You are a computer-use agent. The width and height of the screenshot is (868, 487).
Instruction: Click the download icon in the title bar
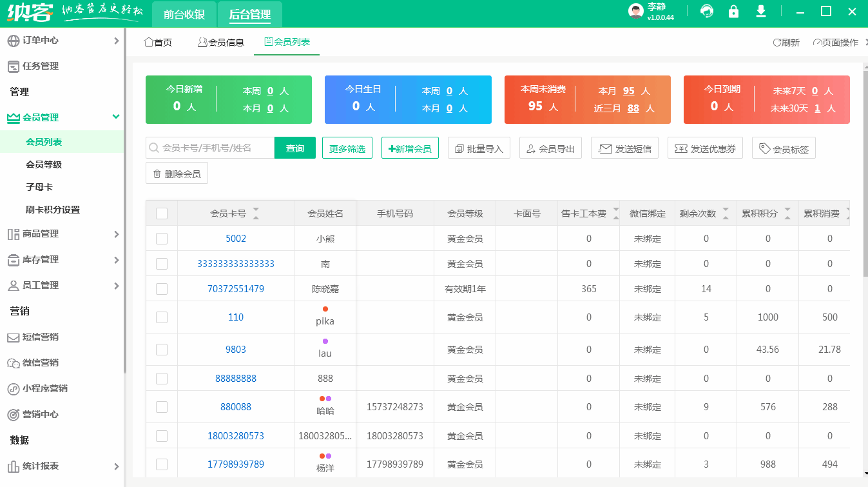[x=760, y=11]
